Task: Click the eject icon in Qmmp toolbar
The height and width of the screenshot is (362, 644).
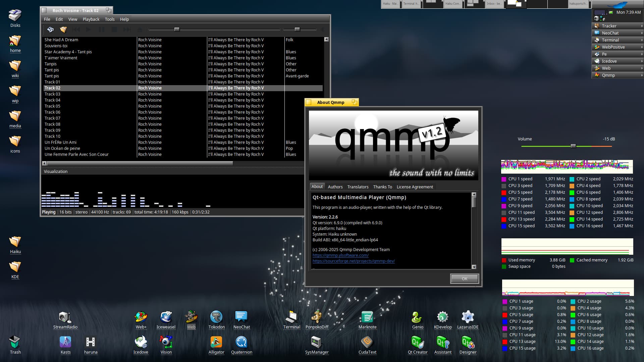Action: click(x=140, y=29)
